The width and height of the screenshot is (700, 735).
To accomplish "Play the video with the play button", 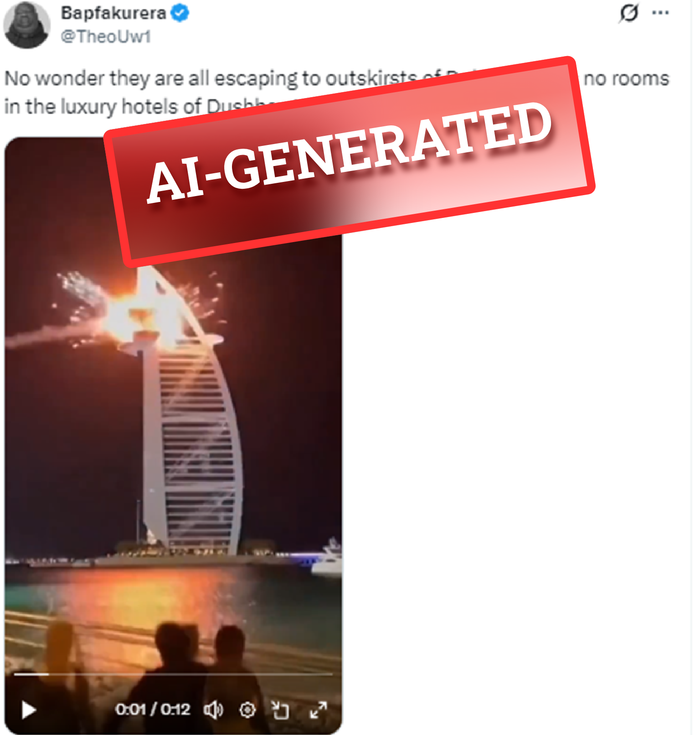I will [29, 710].
